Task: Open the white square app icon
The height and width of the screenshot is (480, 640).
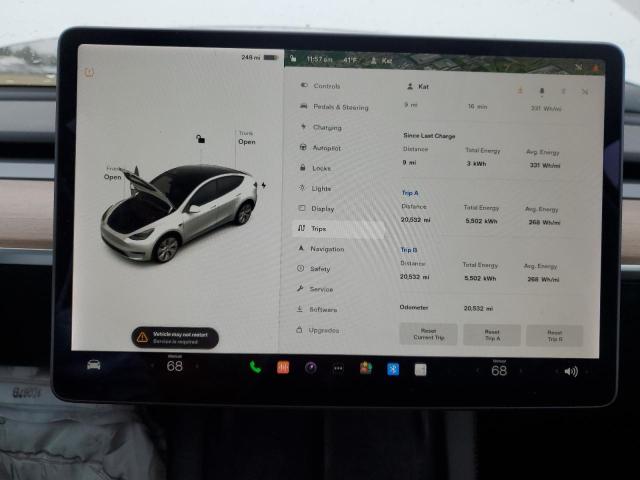Action: coord(420,370)
